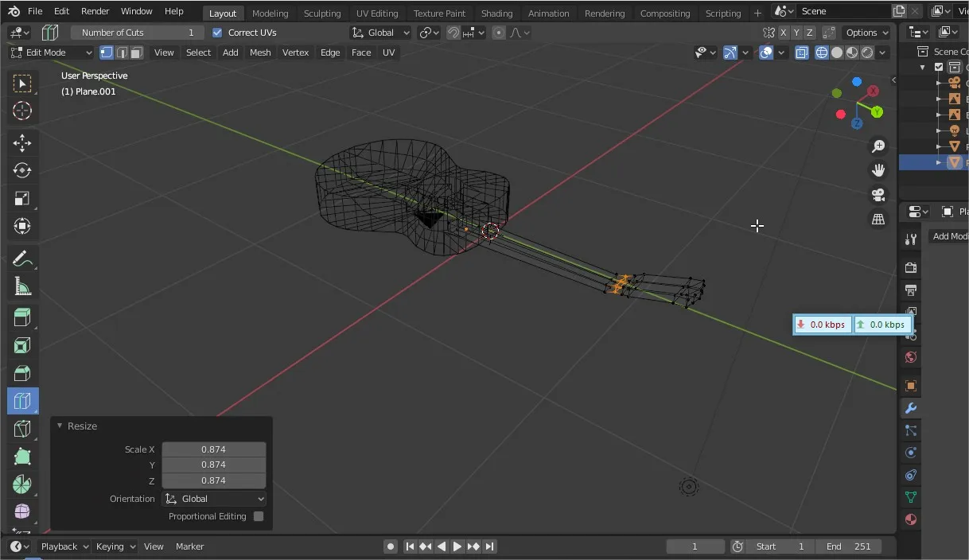Pick the Annotate pencil tool

point(22,259)
